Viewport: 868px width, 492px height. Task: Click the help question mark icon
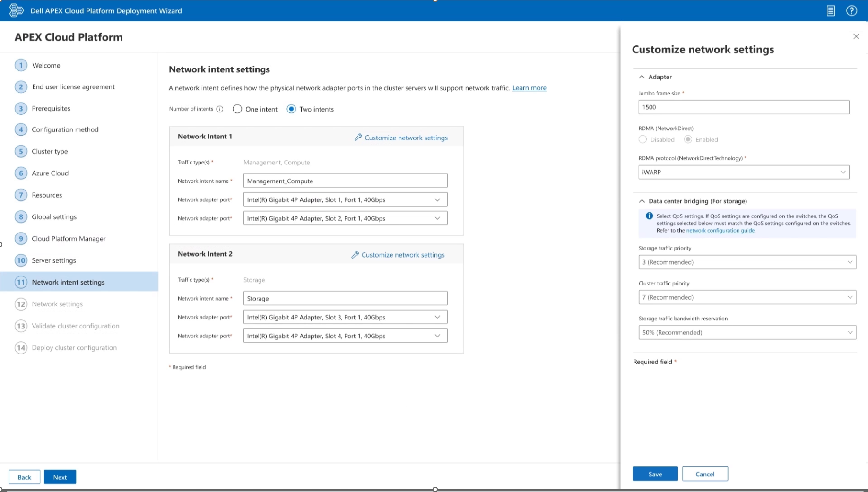click(x=851, y=10)
